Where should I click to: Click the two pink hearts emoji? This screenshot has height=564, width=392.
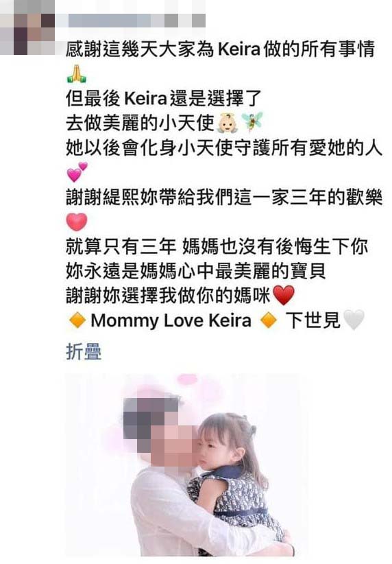(x=77, y=172)
